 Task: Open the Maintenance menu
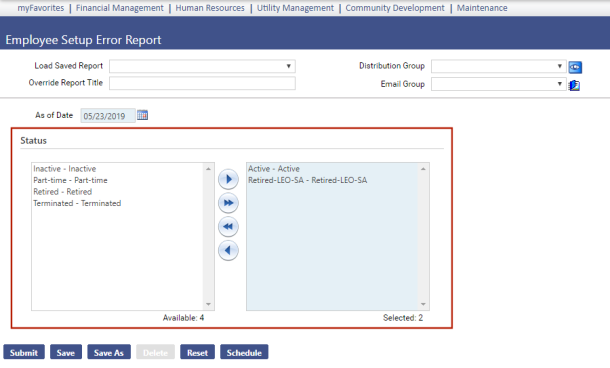pyautogui.click(x=482, y=8)
